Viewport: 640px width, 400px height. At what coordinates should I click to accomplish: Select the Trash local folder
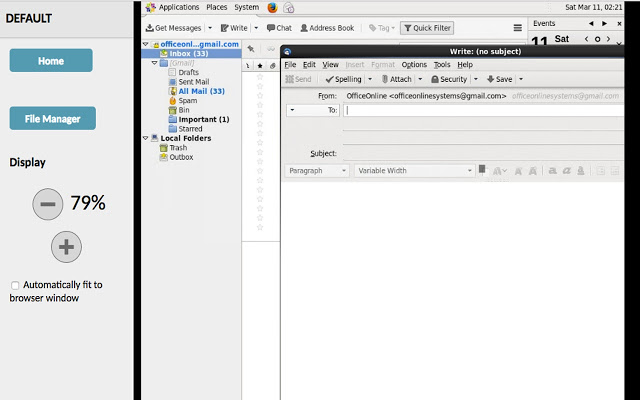178,147
